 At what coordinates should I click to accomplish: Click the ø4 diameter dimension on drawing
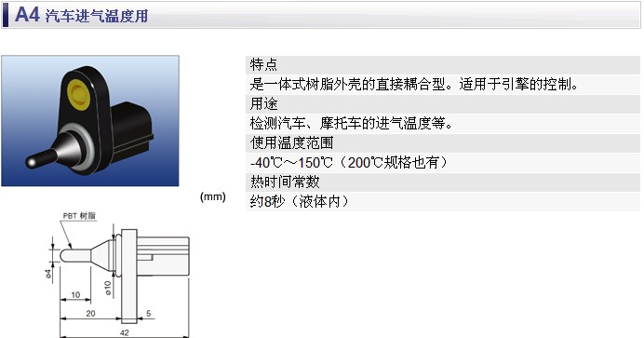coord(49,274)
